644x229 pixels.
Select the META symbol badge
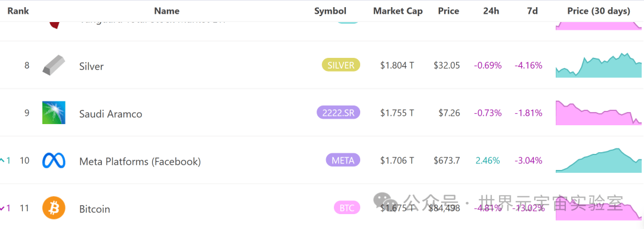point(343,160)
